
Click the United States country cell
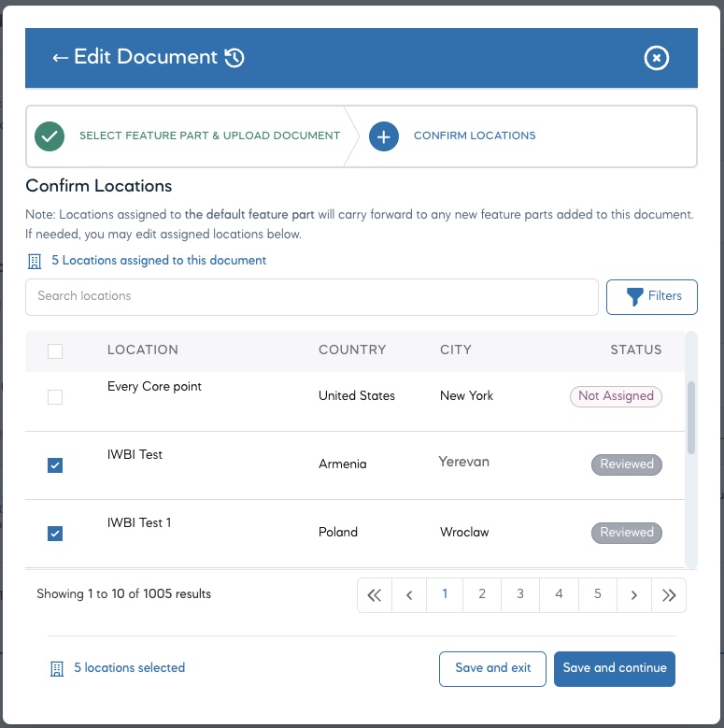tap(357, 395)
